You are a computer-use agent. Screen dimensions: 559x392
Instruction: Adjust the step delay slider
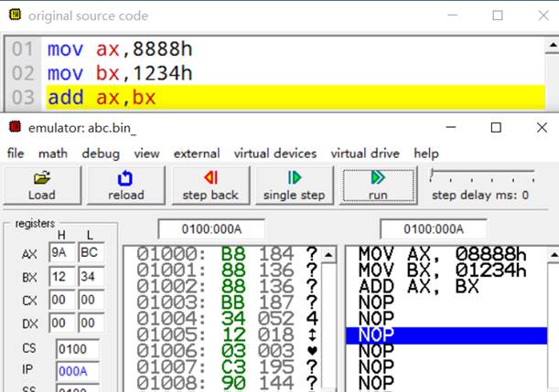434,175
